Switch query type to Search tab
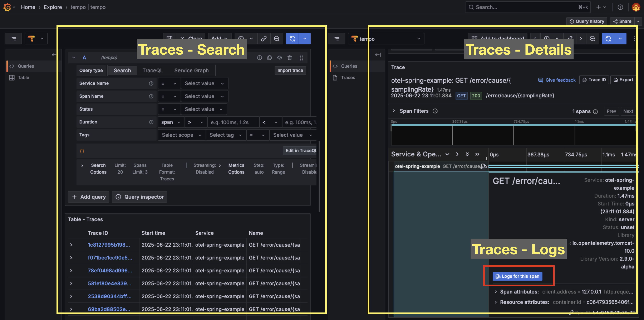This screenshot has height=320, width=644. 122,71
